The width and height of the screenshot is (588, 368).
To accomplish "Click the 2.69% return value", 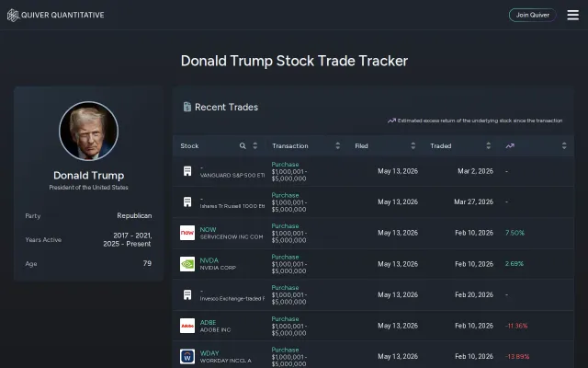I will 514,264.
